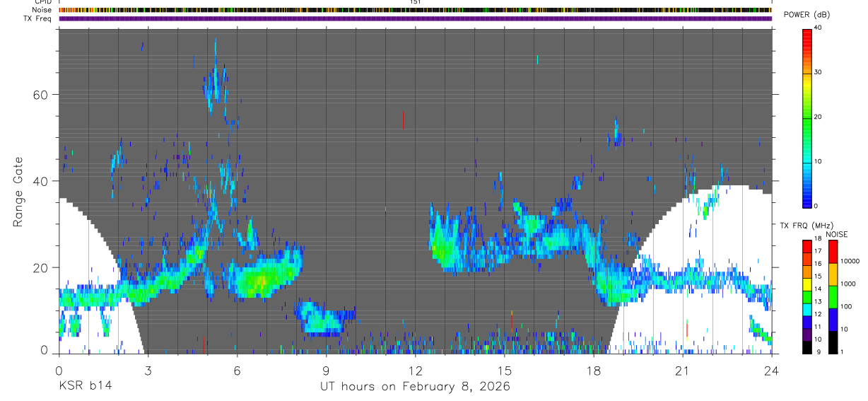Click the purple TX Freq strip above the plot
Screen dimensions: 868x401
pos(416,18)
